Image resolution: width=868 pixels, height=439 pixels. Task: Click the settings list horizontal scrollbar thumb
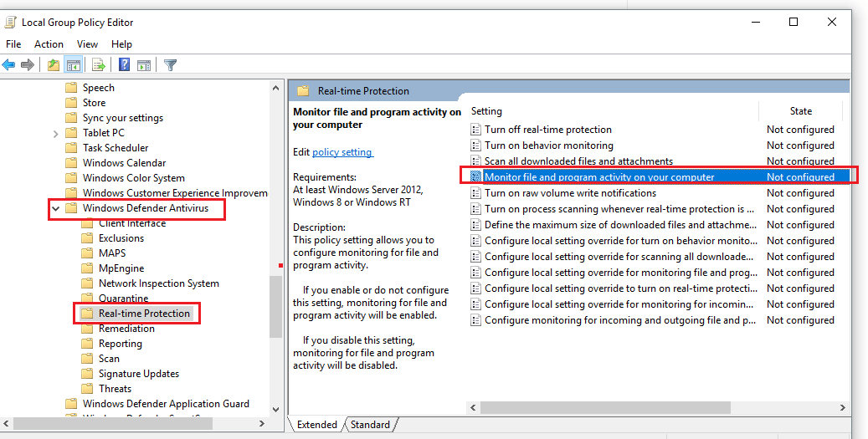click(x=605, y=407)
